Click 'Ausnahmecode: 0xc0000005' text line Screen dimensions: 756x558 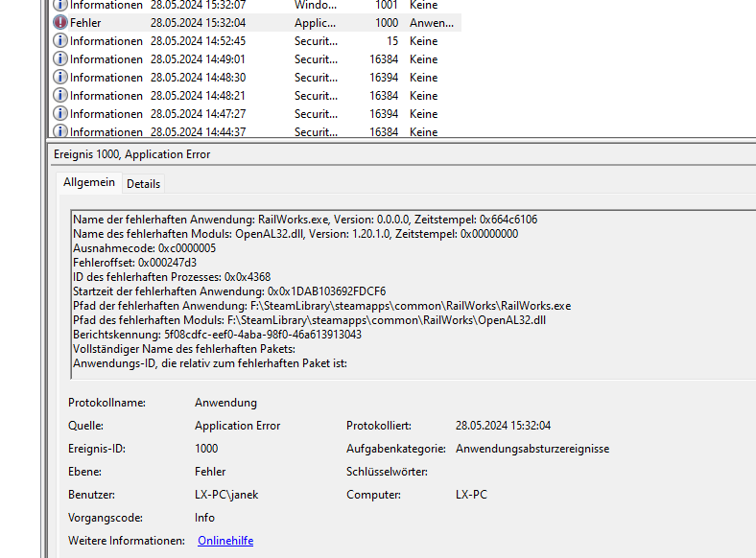(144, 248)
